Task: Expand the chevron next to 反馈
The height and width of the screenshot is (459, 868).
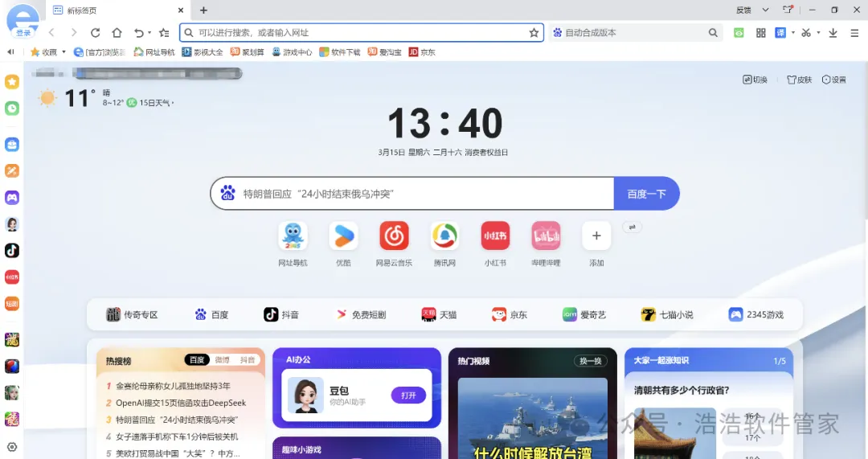Action: pyautogui.click(x=766, y=10)
